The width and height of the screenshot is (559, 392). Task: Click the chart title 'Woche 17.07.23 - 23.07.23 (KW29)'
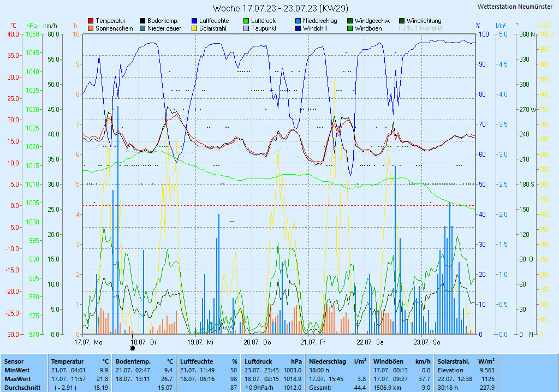click(x=281, y=8)
